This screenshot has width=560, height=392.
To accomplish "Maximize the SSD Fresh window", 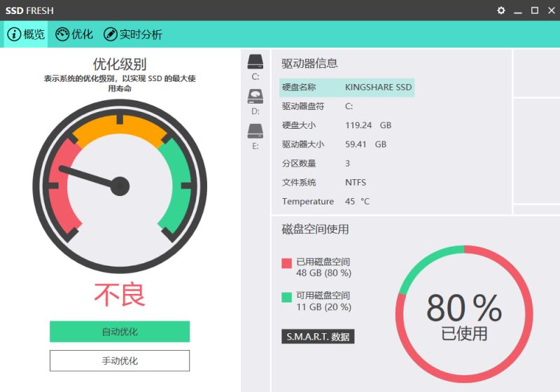I will [535, 10].
